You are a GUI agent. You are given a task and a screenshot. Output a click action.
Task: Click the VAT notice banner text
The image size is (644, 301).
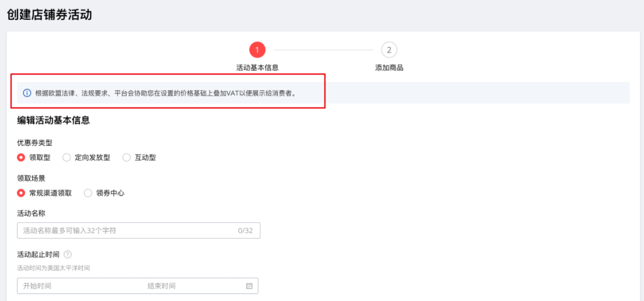click(166, 93)
